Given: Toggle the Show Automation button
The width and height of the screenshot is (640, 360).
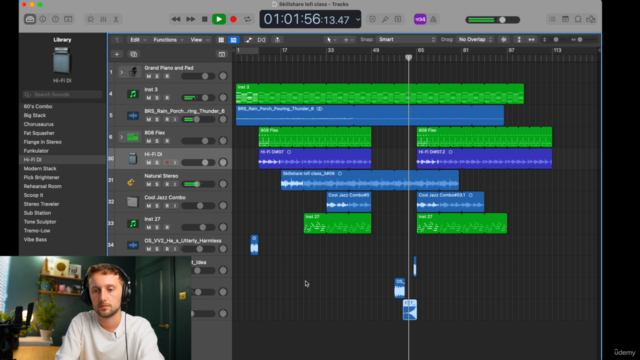Looking at the screenshot, I should 249,40.
